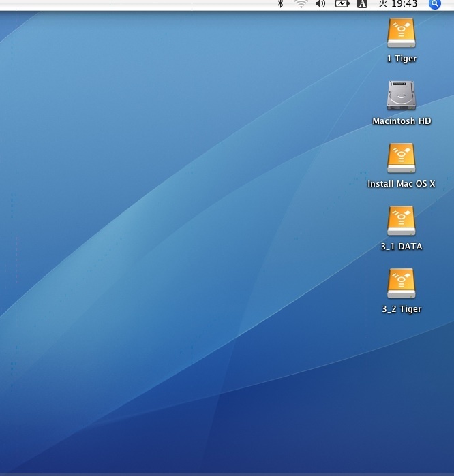The width and height of the screenshot is (454, 476).
Task: Select the Macintosh HD hard disk icon
Action: (402, 95)
